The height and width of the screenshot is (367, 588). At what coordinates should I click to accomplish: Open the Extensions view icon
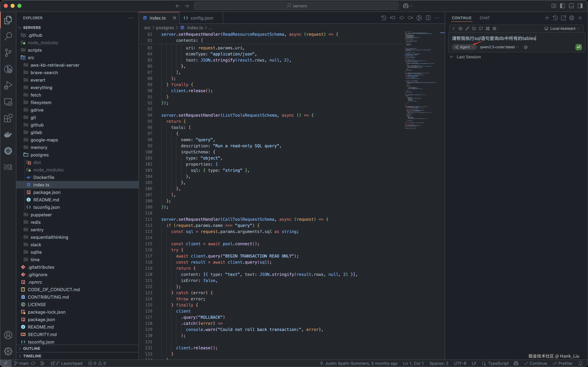pyautogui.click(x=8, y=118)
